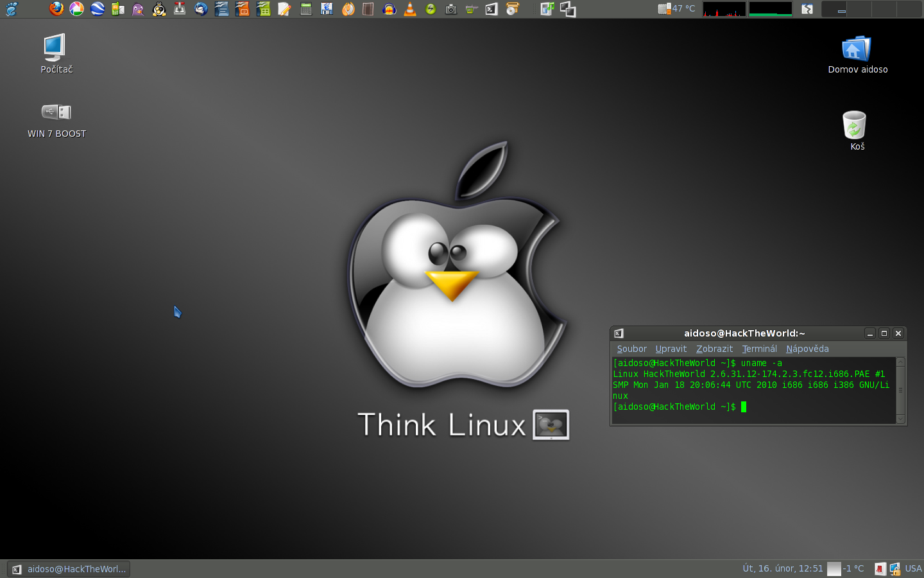Click the USA keyboard layout indicator

[x=913, y=568]
